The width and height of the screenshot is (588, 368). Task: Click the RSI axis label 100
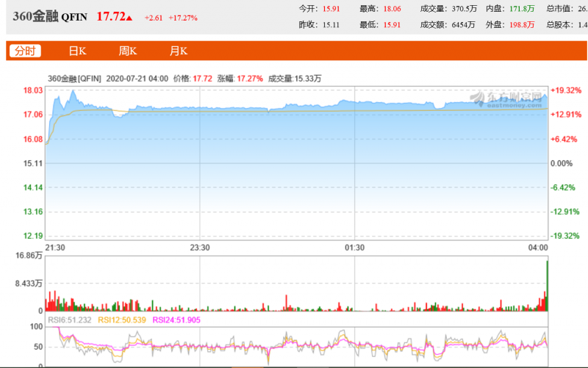[36, 327]
